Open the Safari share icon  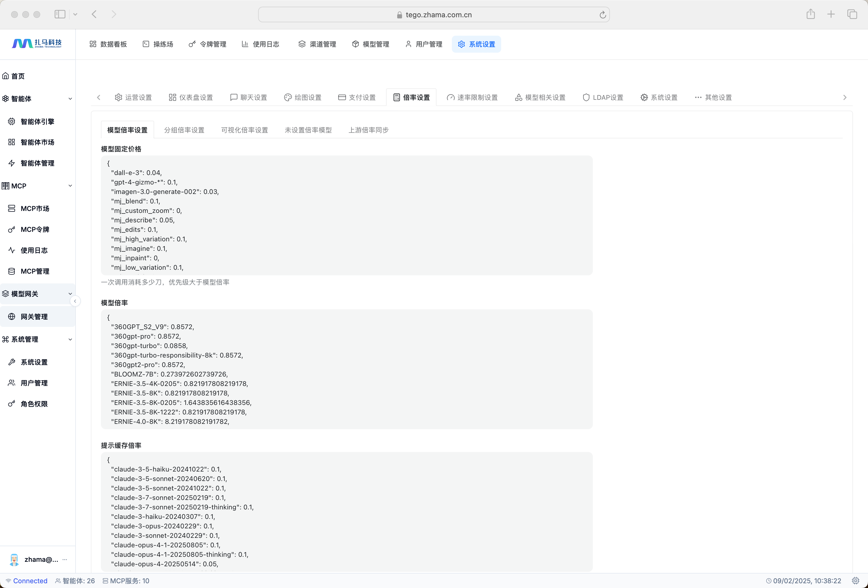click(810, 14)
